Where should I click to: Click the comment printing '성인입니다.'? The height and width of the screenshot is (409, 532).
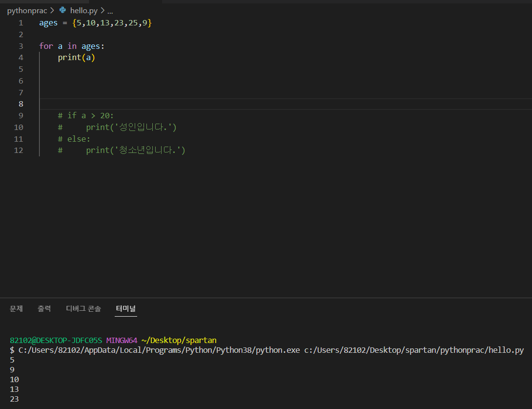coord(117,127)
